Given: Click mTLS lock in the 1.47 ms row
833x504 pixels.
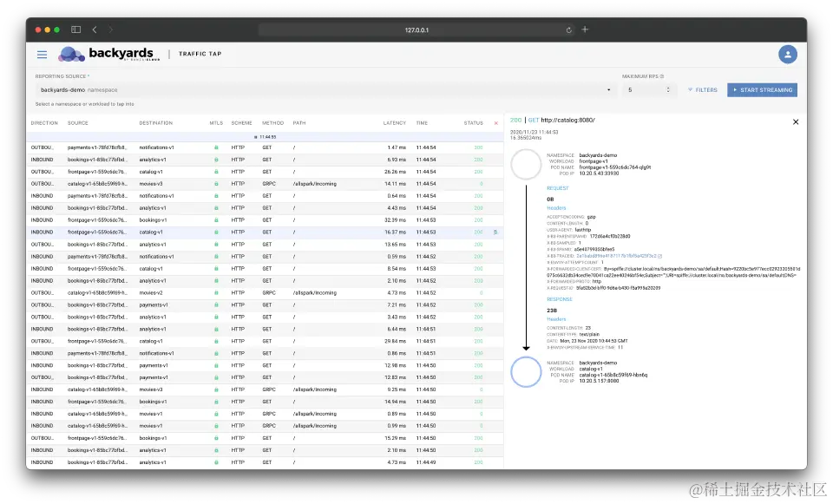Looking at the screenshot, I should (216, 147).
